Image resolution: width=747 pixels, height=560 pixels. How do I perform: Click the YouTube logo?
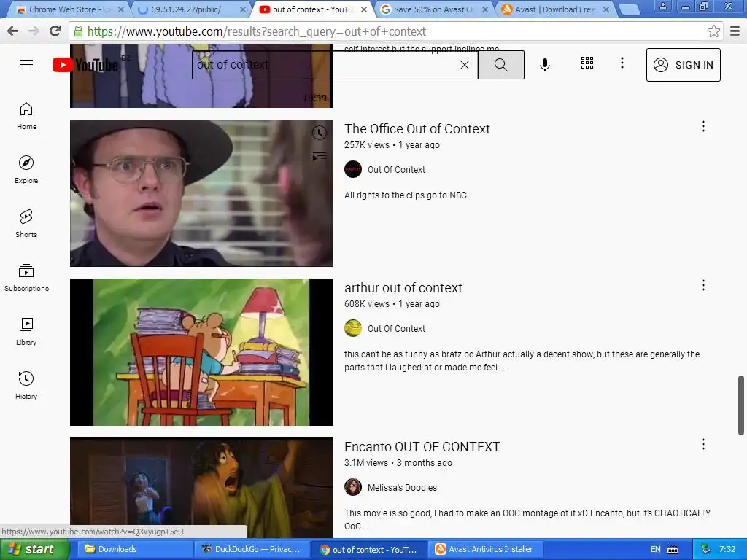point(85,65)
